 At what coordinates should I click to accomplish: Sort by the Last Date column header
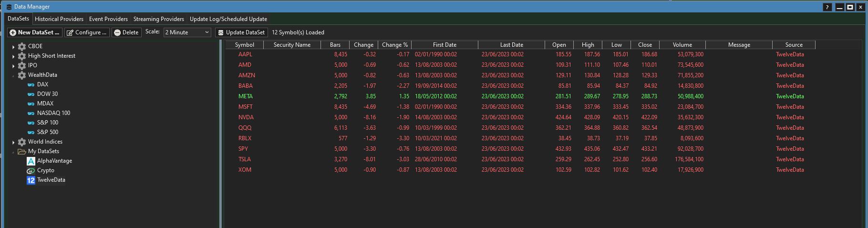coord(511,45)
